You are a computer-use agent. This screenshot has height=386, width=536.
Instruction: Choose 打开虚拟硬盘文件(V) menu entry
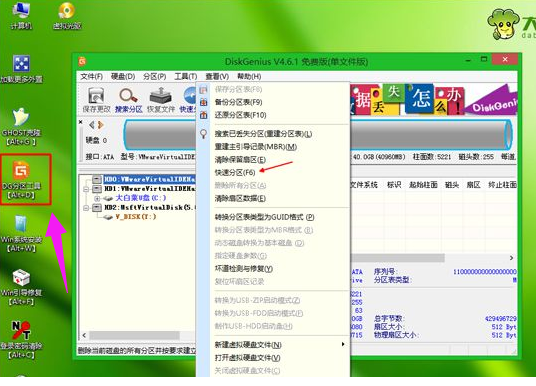tap(273, 358)
